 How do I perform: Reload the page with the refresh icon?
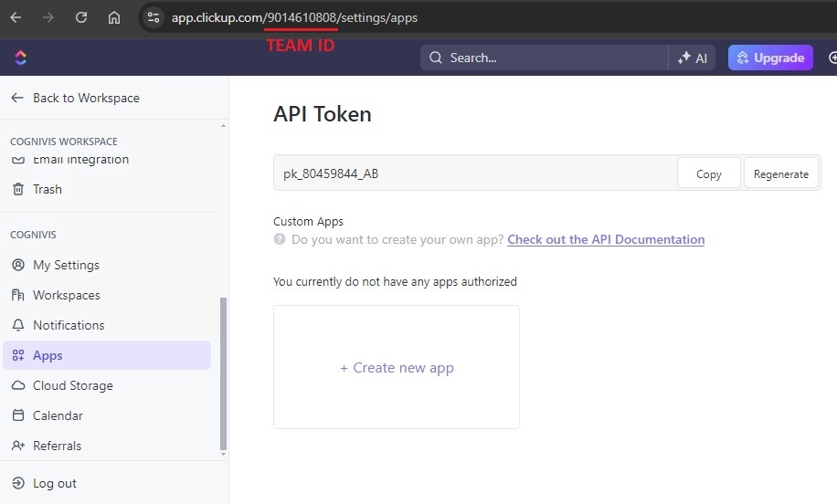point(81,17)
